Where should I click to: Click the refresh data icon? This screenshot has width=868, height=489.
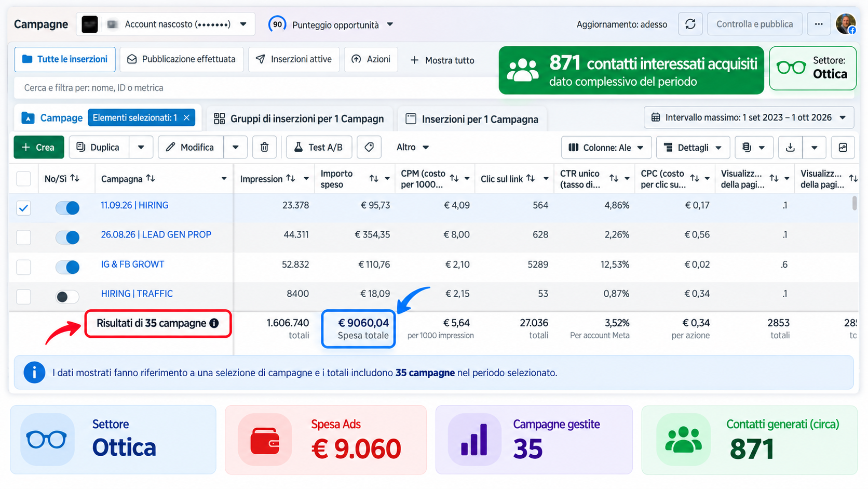point(690,24)
